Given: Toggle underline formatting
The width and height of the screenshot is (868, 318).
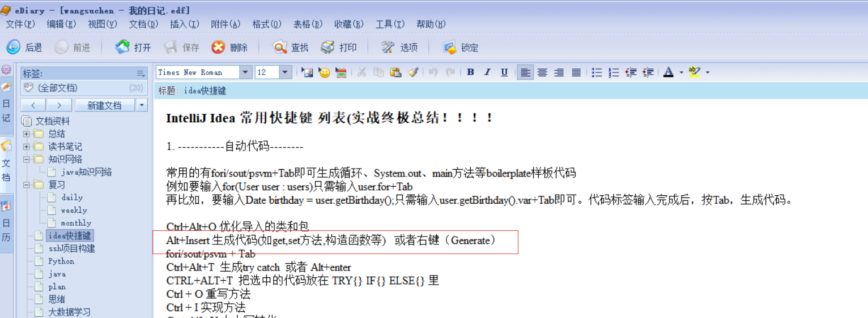Looking at the screenshot, I should 504,72.
